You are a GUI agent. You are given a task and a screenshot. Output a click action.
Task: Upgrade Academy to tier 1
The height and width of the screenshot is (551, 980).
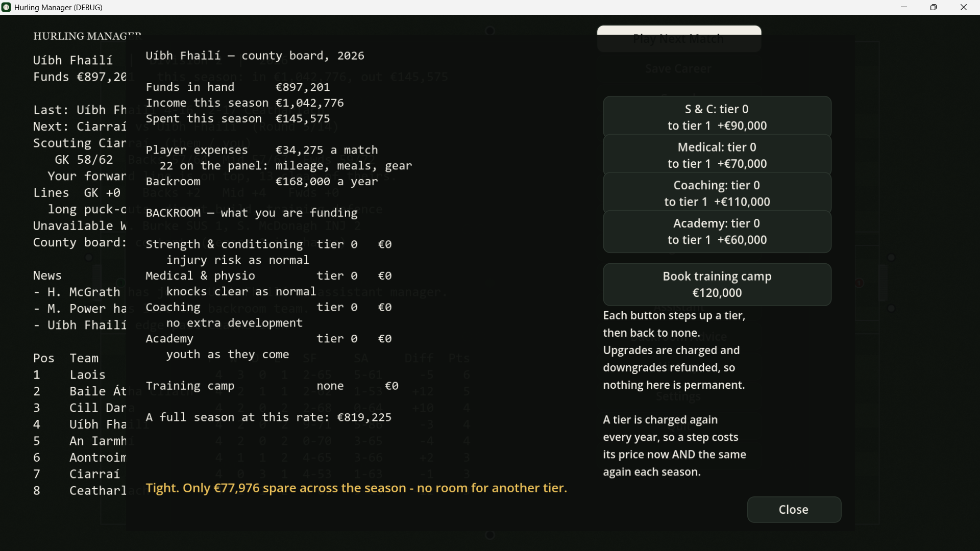pos(717,232)
